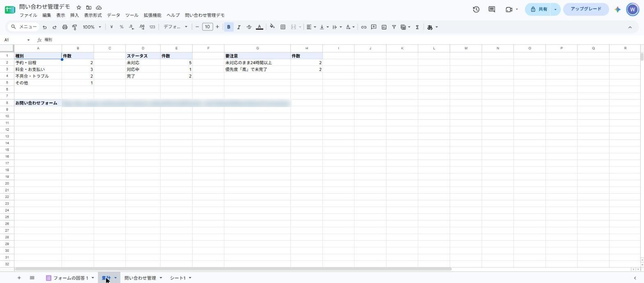Open the 編集 menu
This screenshot has width=644, height=283.
point(47,15)
